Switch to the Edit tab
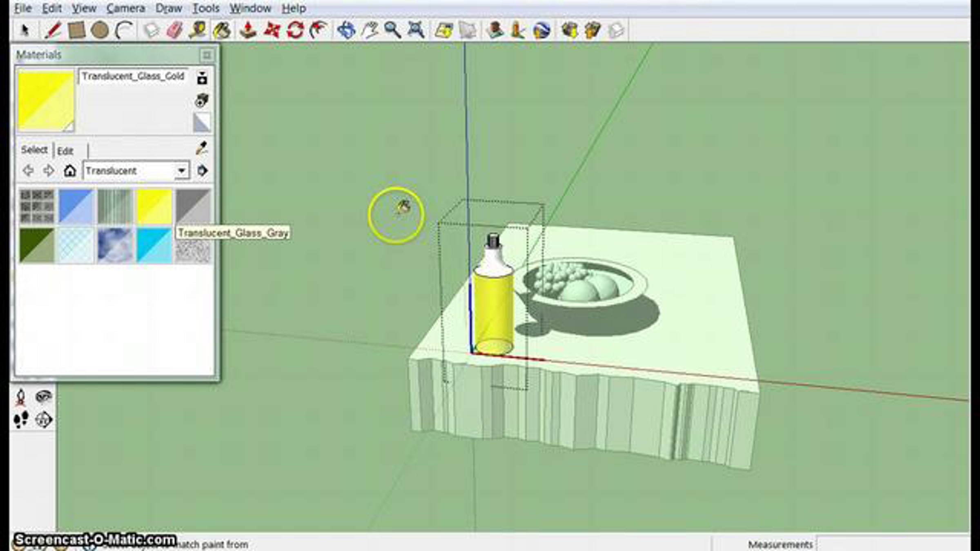 point(65,151)
